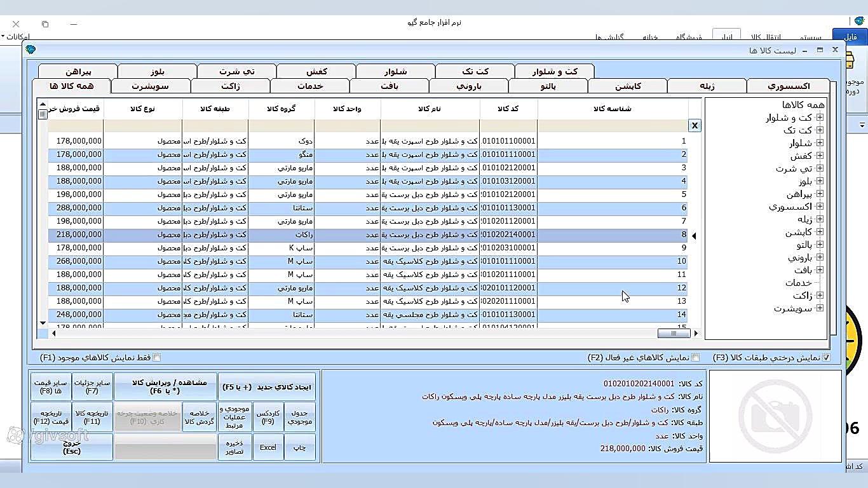Expand the 'کت تک' tree node
868x488 pixels.
(x=820, y=130)
